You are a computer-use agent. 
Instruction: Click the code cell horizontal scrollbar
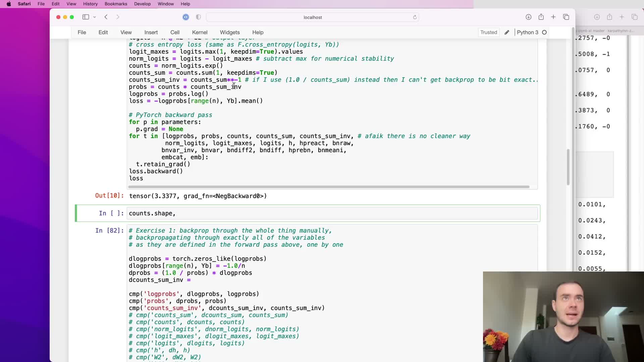(329, 187)
